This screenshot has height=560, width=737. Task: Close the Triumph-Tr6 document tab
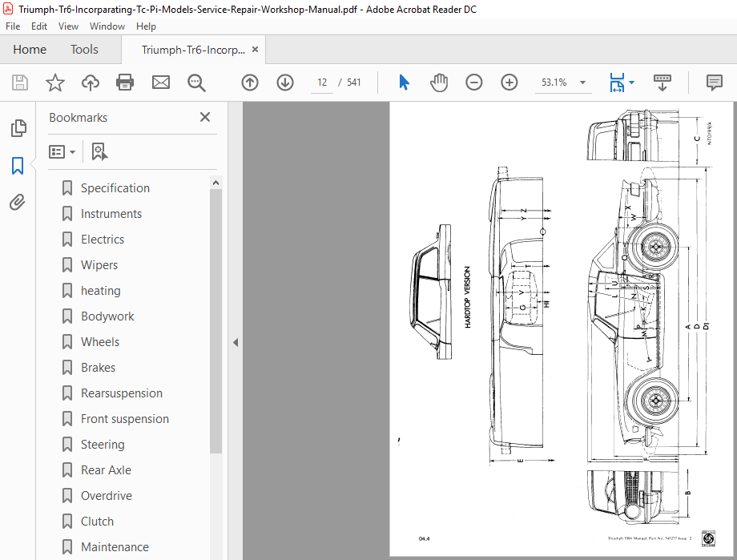(x=256, y=50)
